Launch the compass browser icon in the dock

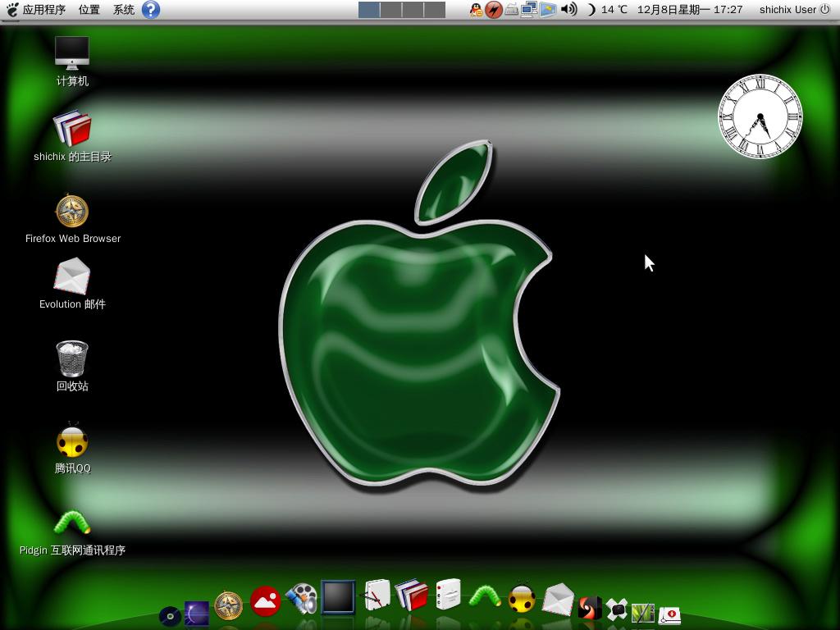pyautogui.click(x=228, y=605)
